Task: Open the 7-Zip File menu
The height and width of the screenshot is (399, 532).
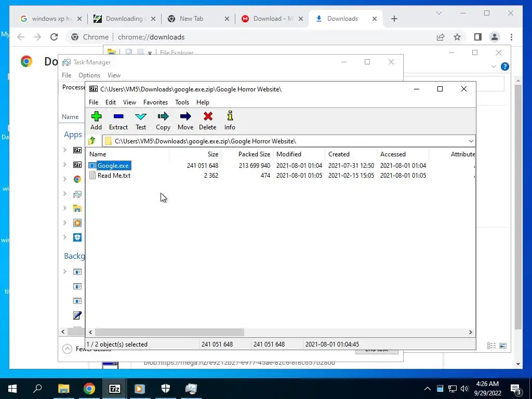Action: (94, 102)
